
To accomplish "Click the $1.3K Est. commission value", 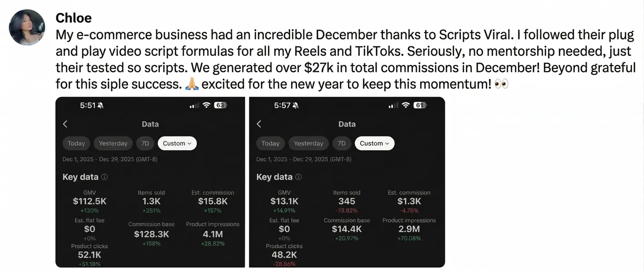I will [409, 201].
